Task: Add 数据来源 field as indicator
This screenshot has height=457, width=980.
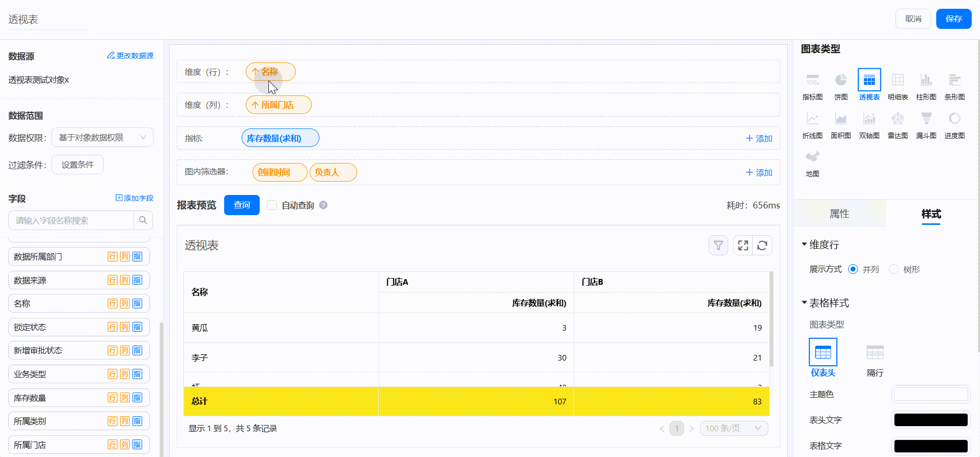Action: click(137, 280)
